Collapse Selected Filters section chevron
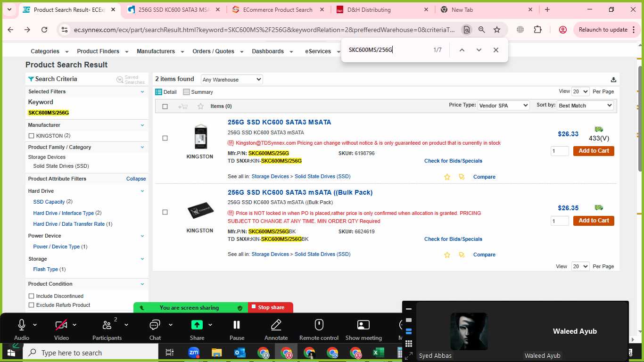Viewport: 644px width, 362px height. point(142,92)
